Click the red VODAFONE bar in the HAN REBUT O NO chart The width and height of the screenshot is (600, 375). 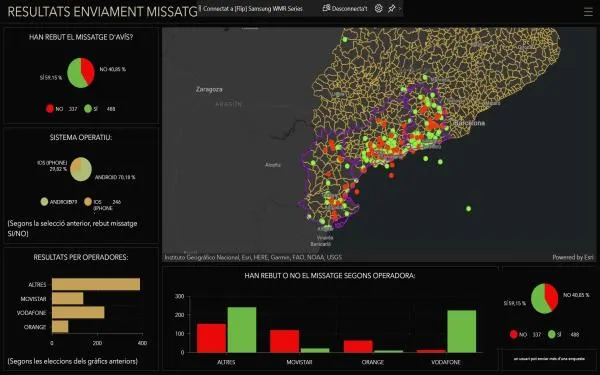click(x=431, y=351)
